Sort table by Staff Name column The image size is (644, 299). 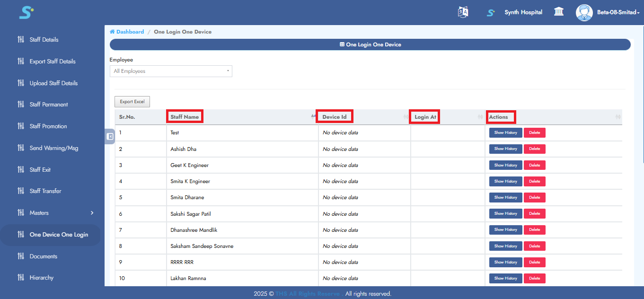click(185, 117)
